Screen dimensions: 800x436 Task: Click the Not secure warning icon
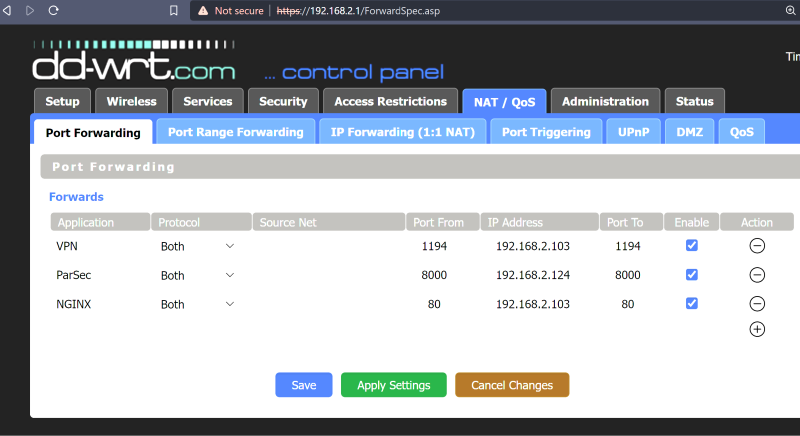(x=203, y=10)
